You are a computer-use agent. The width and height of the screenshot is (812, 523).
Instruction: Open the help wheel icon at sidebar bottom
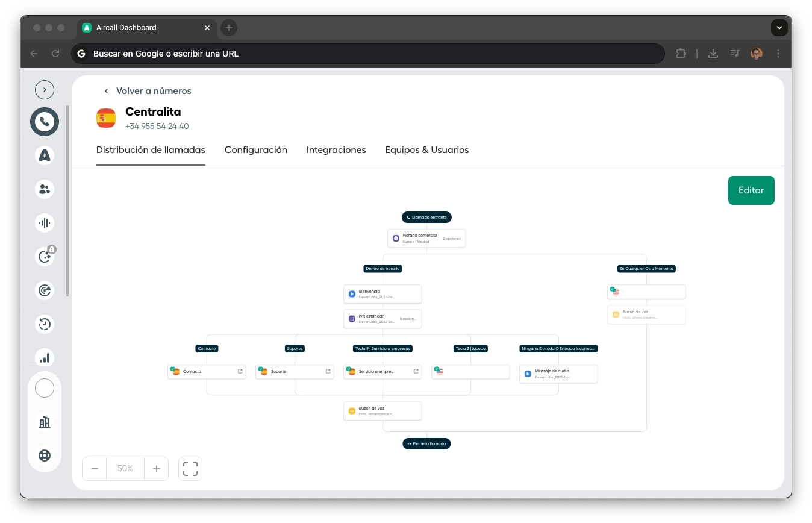click(x=44, y=456)
